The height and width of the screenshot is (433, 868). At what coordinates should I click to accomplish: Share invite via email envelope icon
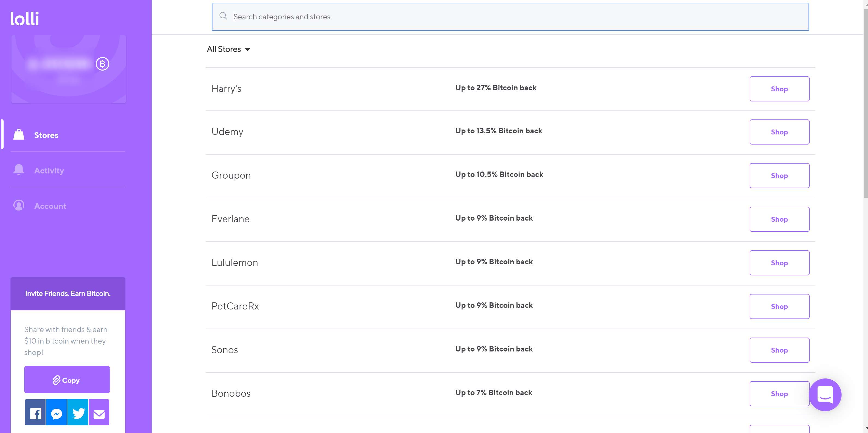[99, 413]
